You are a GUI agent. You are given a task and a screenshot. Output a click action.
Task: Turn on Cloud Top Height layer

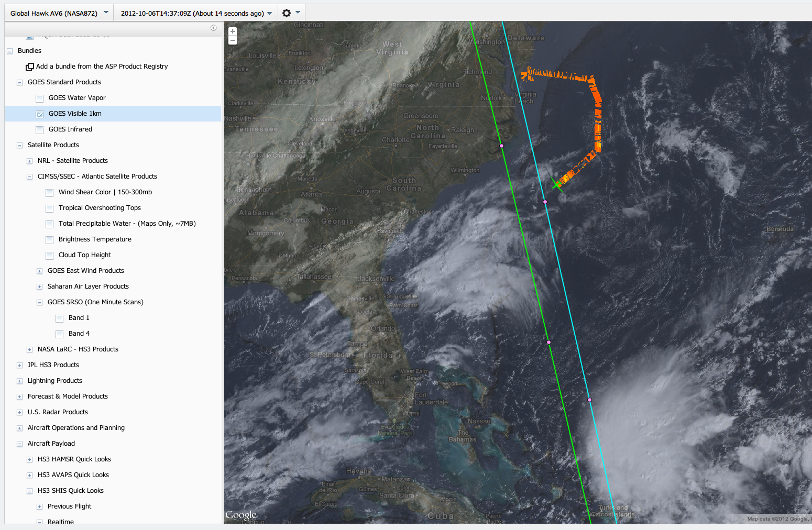click(x=50, y=256)
